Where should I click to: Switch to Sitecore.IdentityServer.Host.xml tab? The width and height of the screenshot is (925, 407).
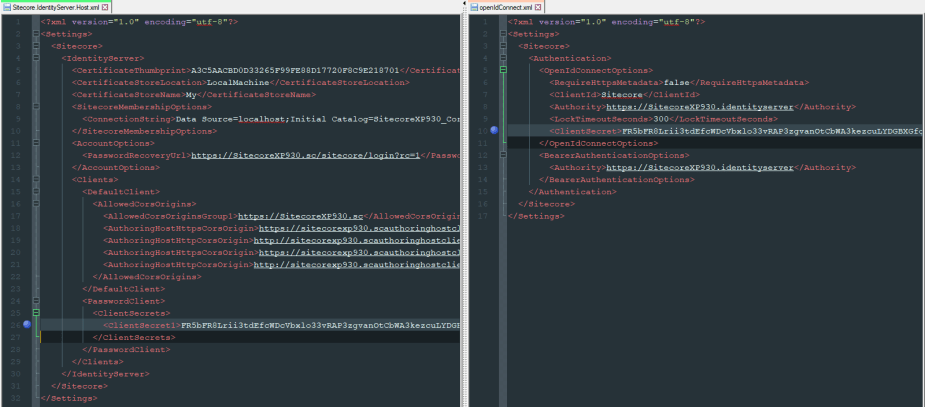tap(45, 7)
